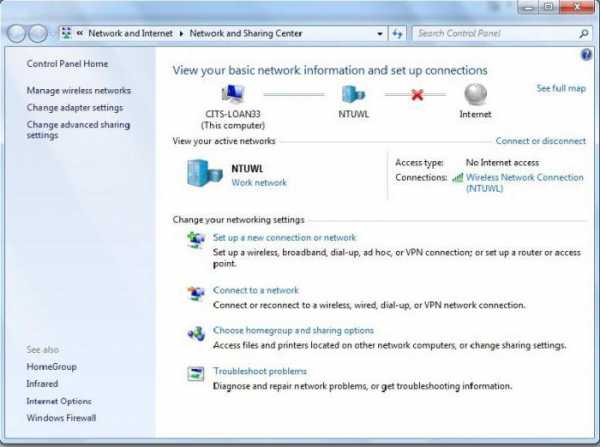Click the CITS-LOAN33 computer icon

[x=233, y=94]
